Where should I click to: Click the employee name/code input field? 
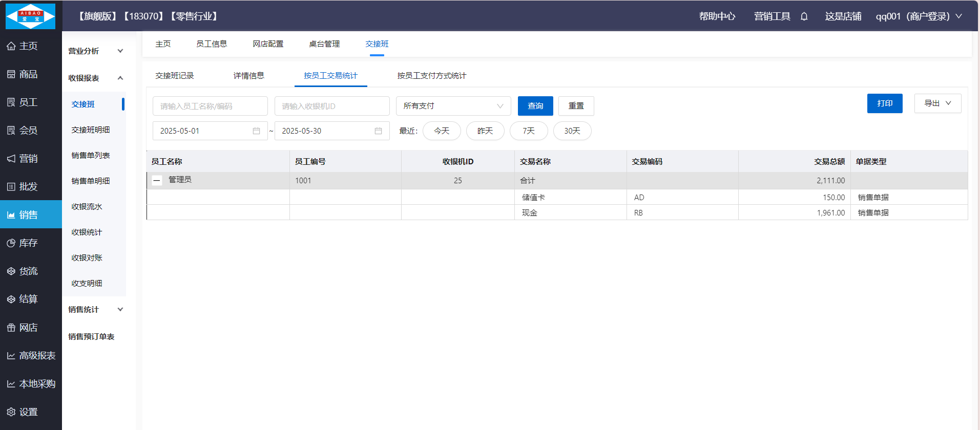(210, 106)
